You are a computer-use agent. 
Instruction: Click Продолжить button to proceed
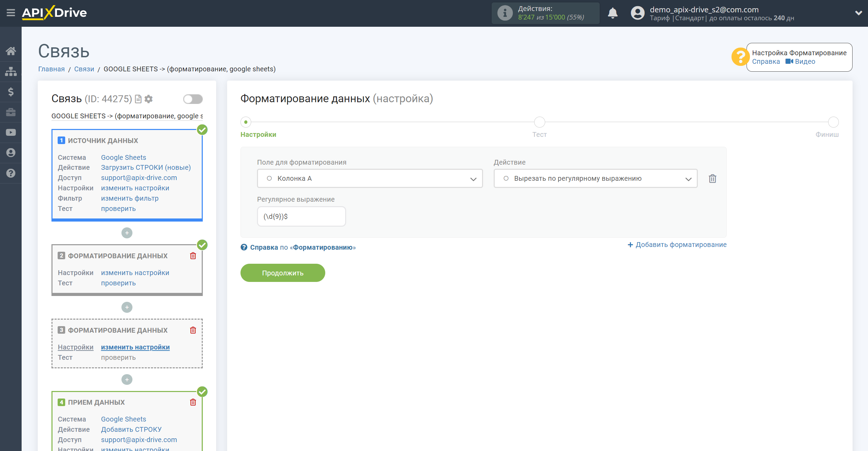pos(282,273)
